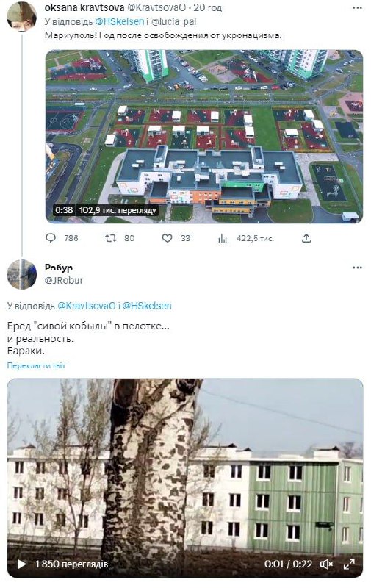Open the @HSkelsen mention in first tweet
This screenshot has height=588, width=371.
coord(120,21)
